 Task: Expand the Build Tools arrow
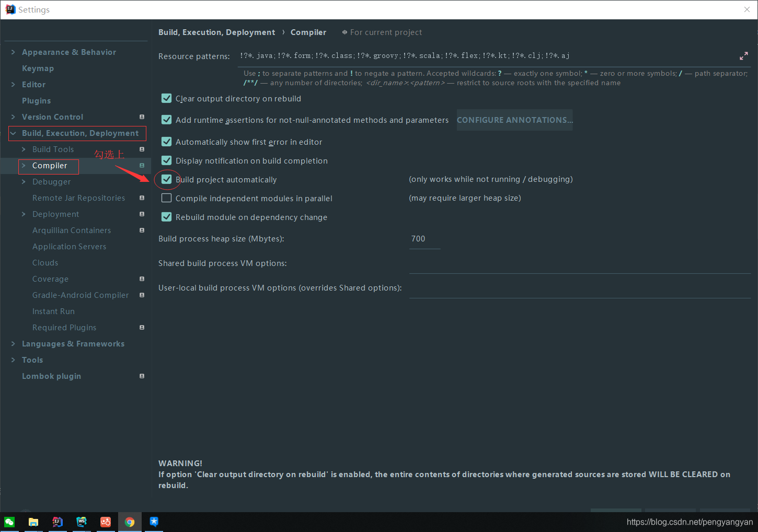24,149
